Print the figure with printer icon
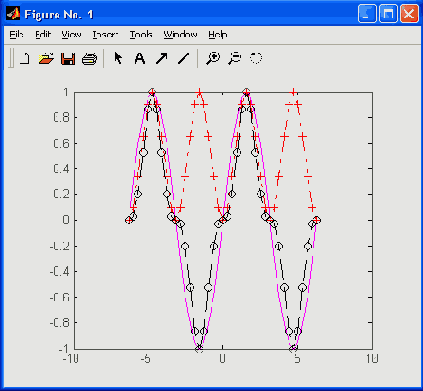This screenshot has height=391, width=423. [89, 59]
